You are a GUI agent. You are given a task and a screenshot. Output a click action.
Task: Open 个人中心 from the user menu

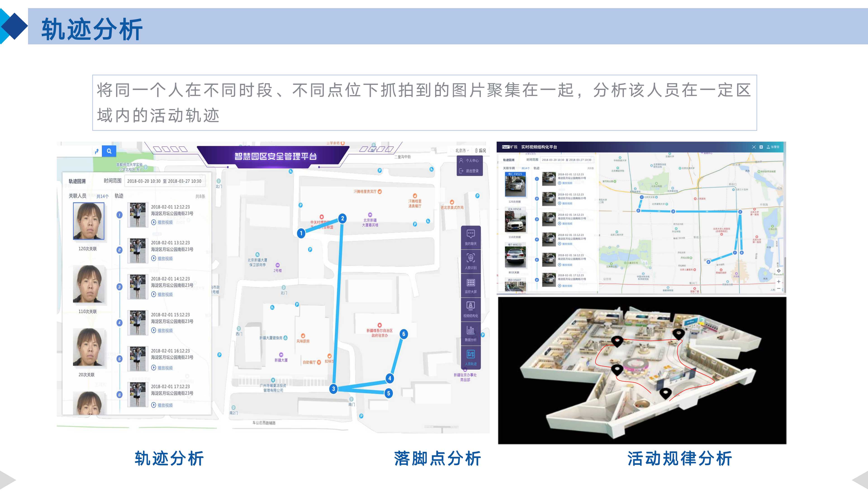pyautogui.click(x=473, y=160)
